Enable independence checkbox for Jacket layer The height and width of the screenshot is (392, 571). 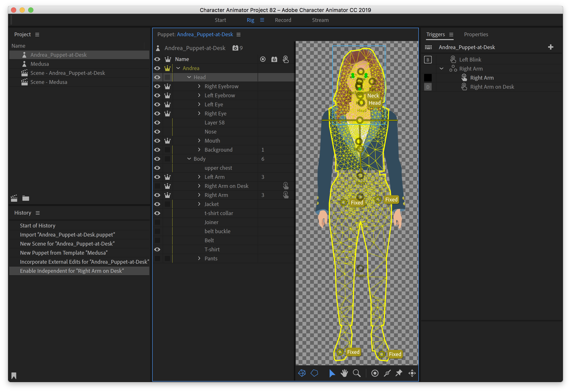pyautogui.click(x=167, y=204)
